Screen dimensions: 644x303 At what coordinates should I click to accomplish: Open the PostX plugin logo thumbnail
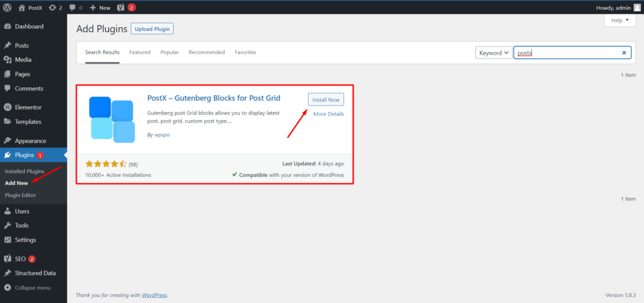tap(112, 119)
